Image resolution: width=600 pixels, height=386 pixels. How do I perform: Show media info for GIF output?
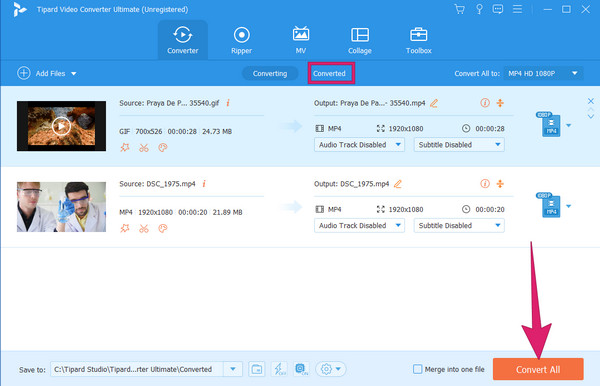tap(485, 103)
